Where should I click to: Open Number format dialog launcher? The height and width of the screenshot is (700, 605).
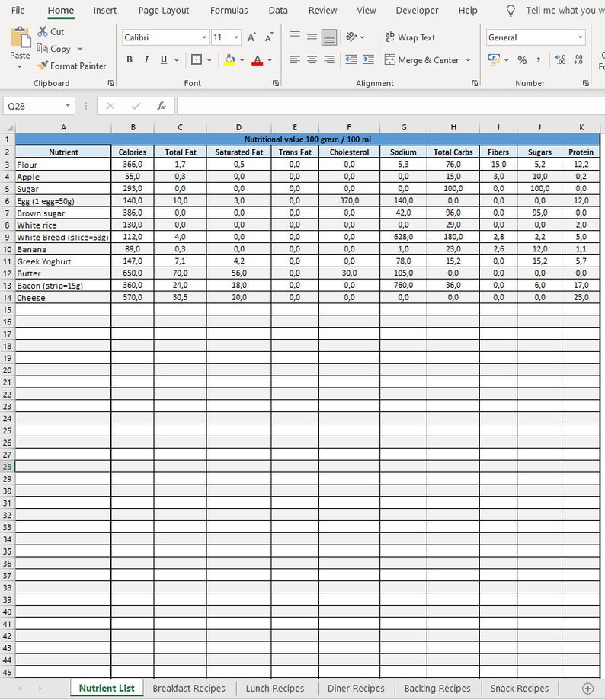tap(585, 83)
